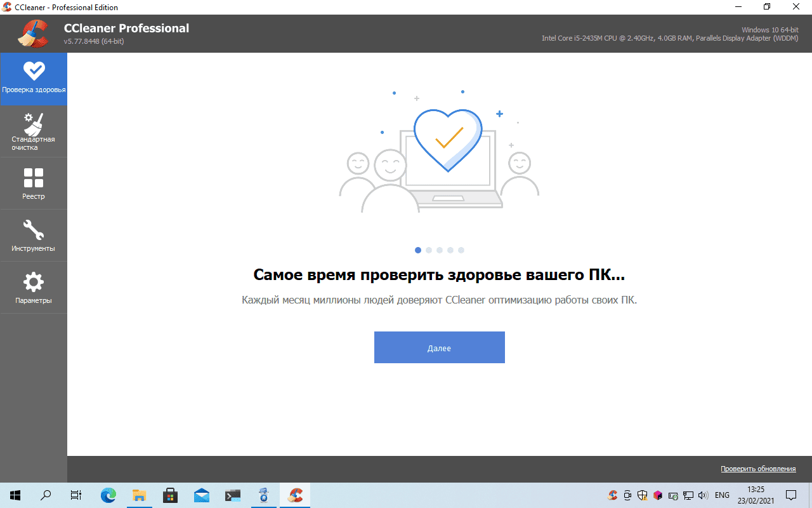This screenshot has height=508, width=812.
Task: Go to the third carousel page dot
Action: (440, 250)
